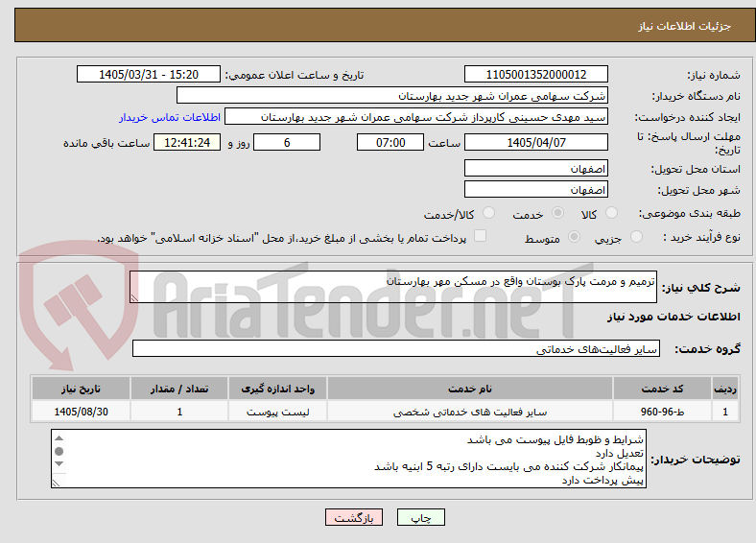Image resolution: width=756 pixels, height=543 pixels.
Task: Click the round scroll thumb in buyer notes
Action: (59, 451)
